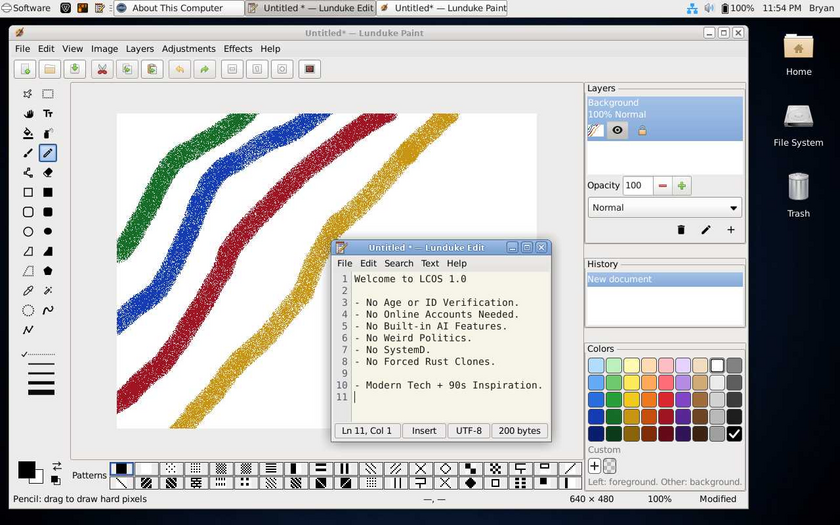Select the solid black fill pattern
This screenshot has width=840, height=525.
(122, 469)
